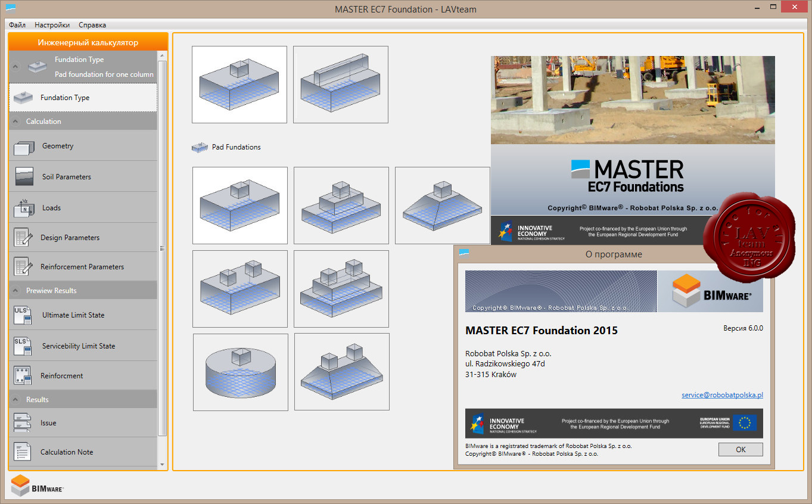Select sloped pad foundation with two columns
Viewport: 812px width, 504px height.
click(342, 372)
